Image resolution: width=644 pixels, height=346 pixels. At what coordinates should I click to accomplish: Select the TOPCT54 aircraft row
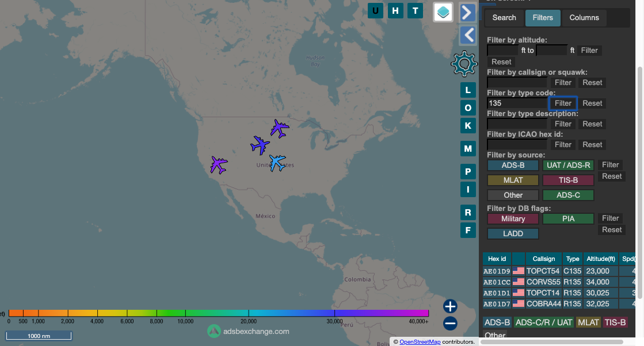[559, 271]
